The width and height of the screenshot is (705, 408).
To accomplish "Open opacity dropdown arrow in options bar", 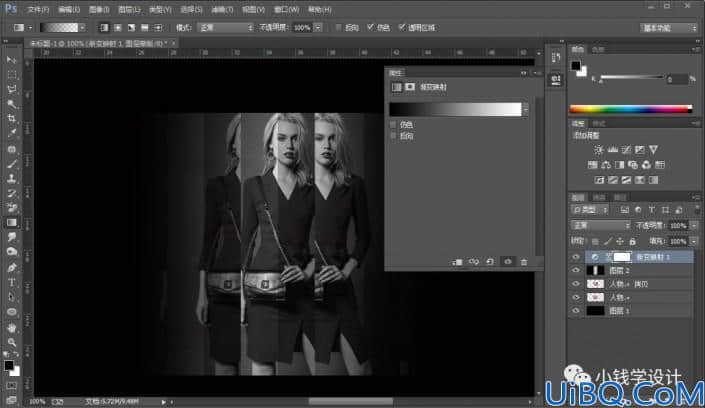I will 318,28.
